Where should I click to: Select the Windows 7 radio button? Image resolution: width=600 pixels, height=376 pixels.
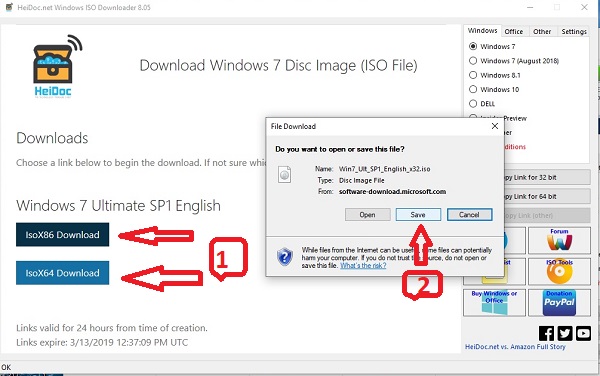[473, 46]
